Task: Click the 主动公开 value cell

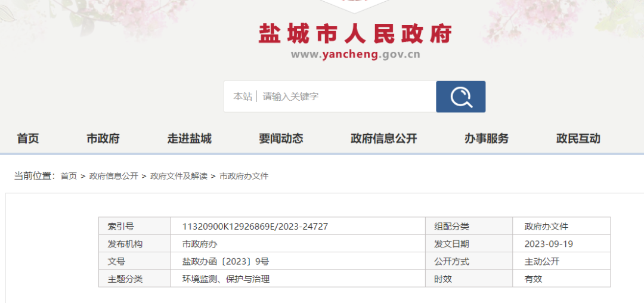Action: pyautogui.click(x=562, y=261)
